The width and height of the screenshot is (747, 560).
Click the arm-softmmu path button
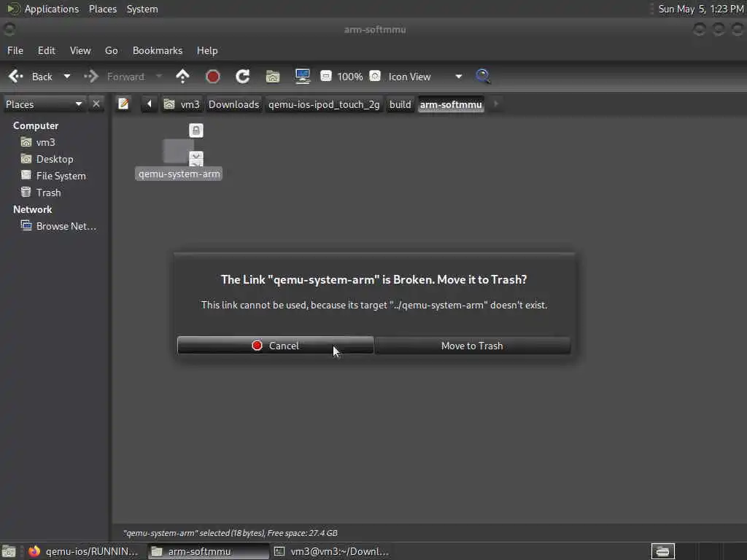click(x=451, y=104)
